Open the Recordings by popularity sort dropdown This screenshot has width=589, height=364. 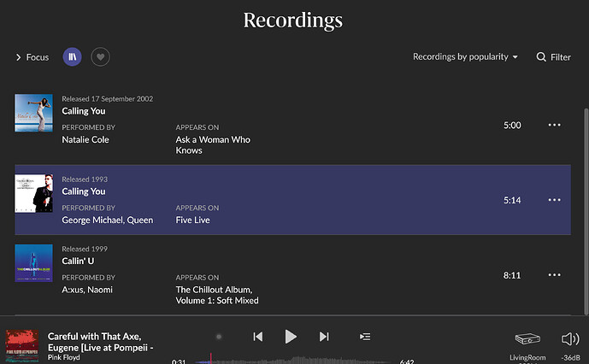pos(465,57)
